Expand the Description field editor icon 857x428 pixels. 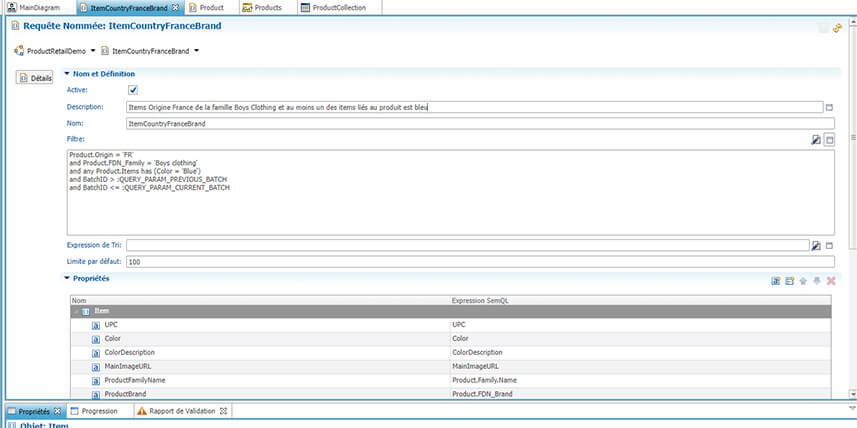click(x=829, y=106)
